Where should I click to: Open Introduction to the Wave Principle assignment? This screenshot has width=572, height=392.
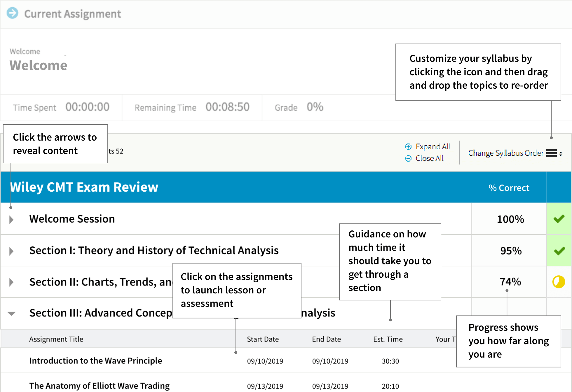95,361
